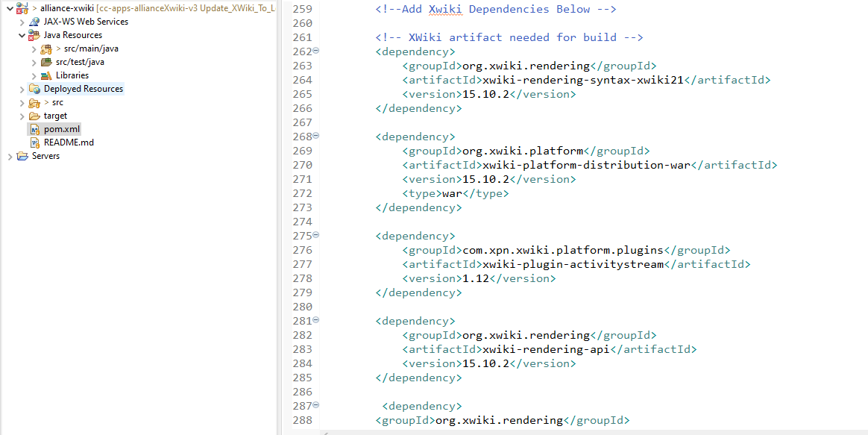This screenshot has height=435, width=868.
Task: Expand the src folder below Deployed Resources
Action: [22, 102]
